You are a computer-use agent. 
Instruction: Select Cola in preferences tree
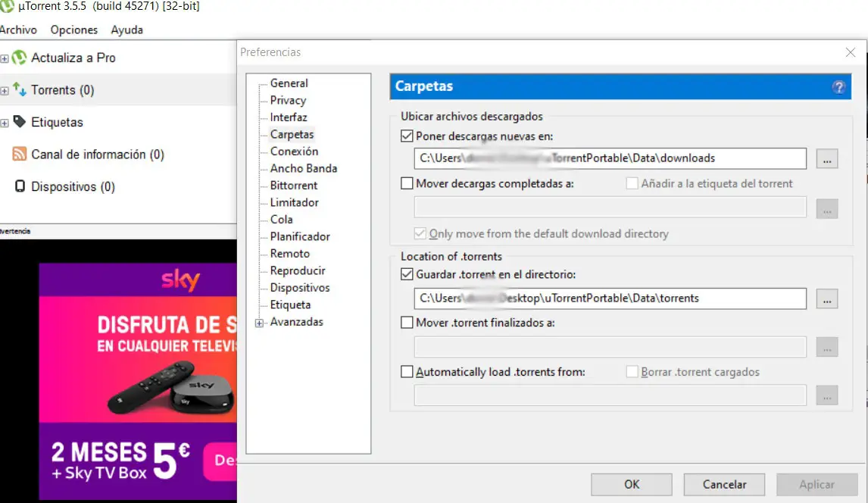(x=281, y=220)
